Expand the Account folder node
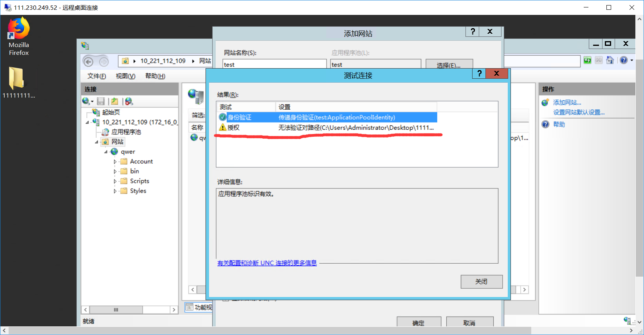This screenshot has width=644, height=335. coord(115,161)
